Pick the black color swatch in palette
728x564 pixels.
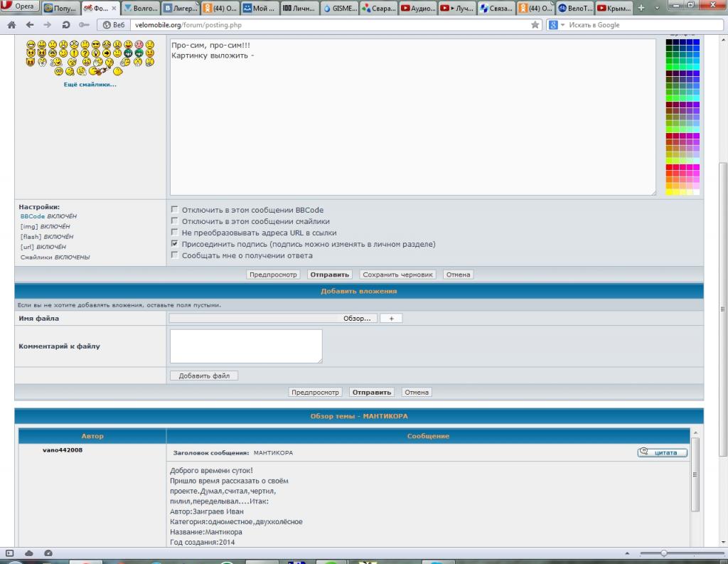click(669, 42)
